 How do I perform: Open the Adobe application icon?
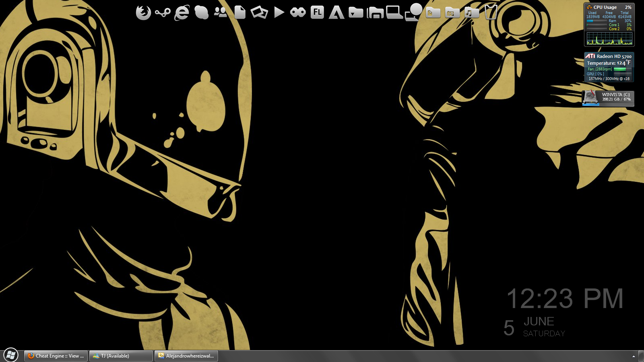tap(336, 12)
